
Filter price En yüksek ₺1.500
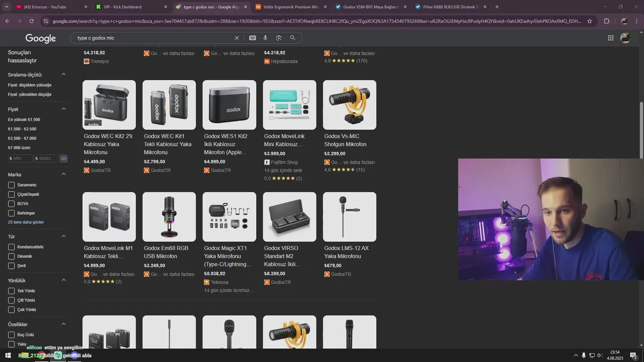pyautogui.click(x=24, y=120)
